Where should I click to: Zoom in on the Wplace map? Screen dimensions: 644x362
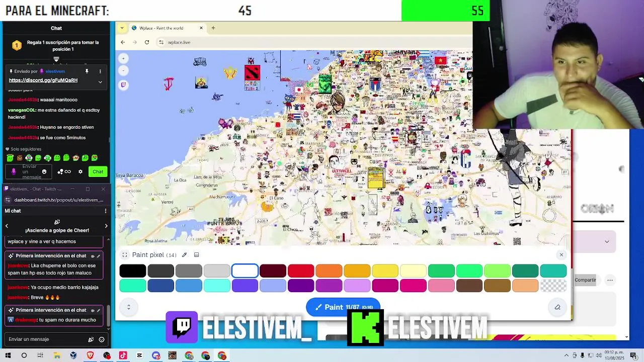pyautogui.click(x=124, y=58)
